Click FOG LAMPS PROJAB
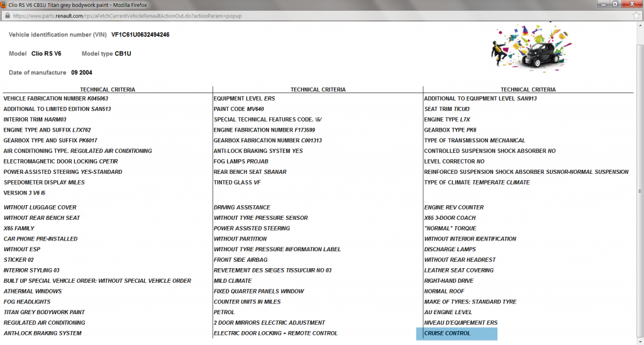Image resolution: width=644 pixels, height=345 pixels. pos(241,162)
